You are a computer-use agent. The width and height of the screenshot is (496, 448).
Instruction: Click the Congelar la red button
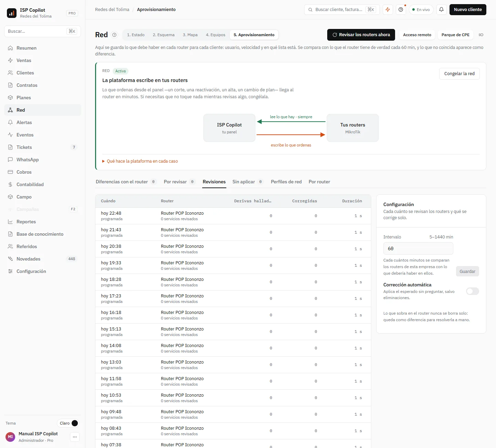(x=459, y=74)
